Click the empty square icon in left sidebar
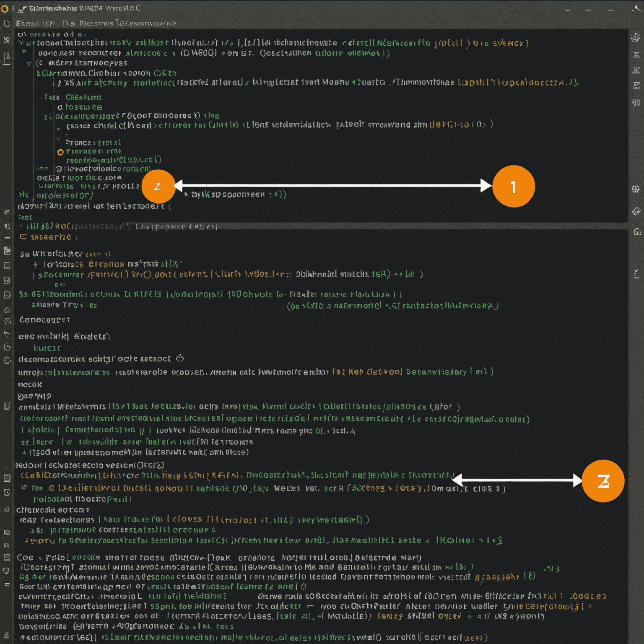The height and width of the screenshot is (644, 644). coord(7,265)
